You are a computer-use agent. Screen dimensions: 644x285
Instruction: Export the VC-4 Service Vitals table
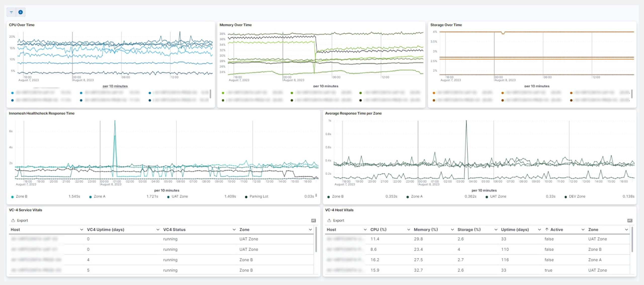point(20,220)
